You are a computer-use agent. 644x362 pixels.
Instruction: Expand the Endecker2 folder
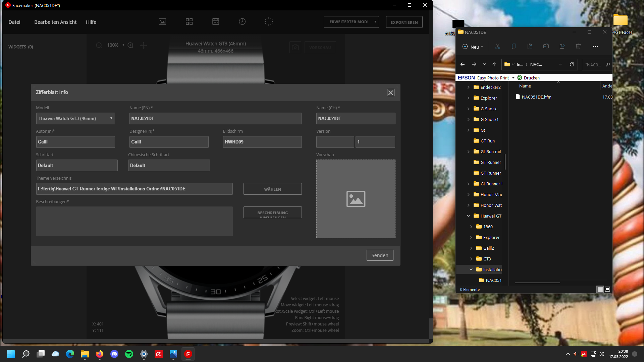pos(469,87)
